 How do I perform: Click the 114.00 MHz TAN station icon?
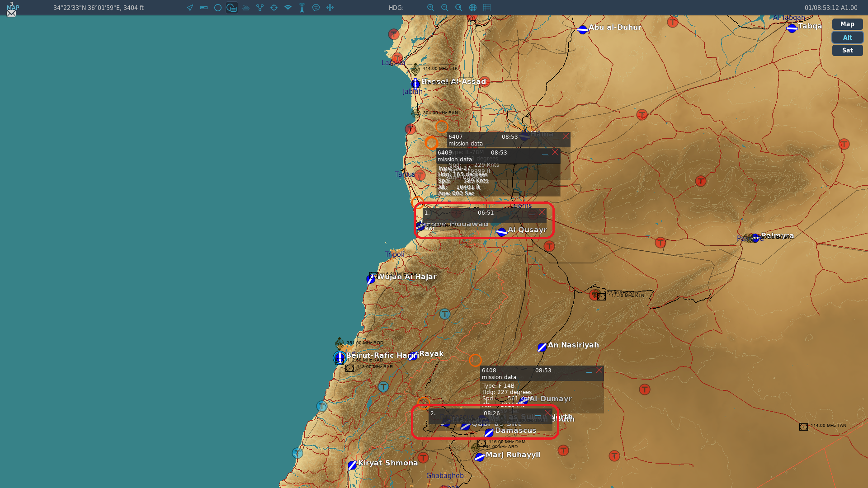(803, 427)
